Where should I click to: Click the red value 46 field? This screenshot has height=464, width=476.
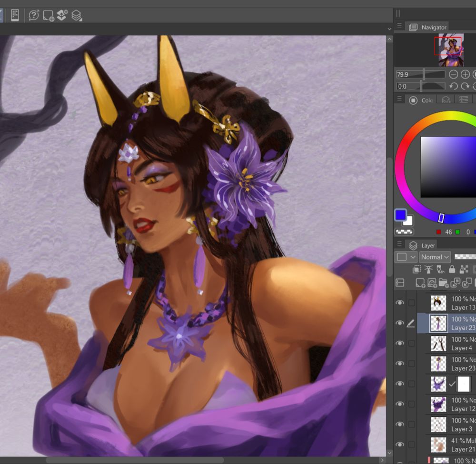pyautogui.click(x=448, y=232)
